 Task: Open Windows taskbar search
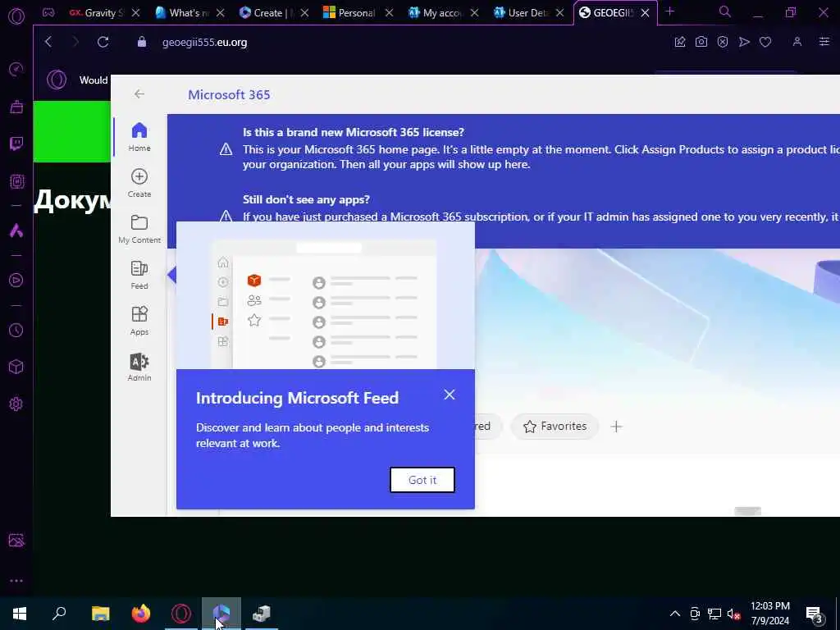pyautogui.click(x=59, y=614)
